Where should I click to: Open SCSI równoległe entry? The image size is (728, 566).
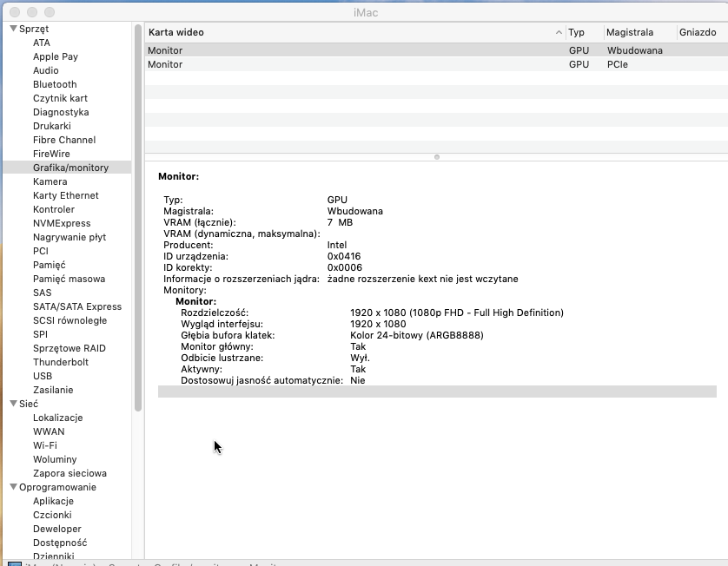pos(69,321)
